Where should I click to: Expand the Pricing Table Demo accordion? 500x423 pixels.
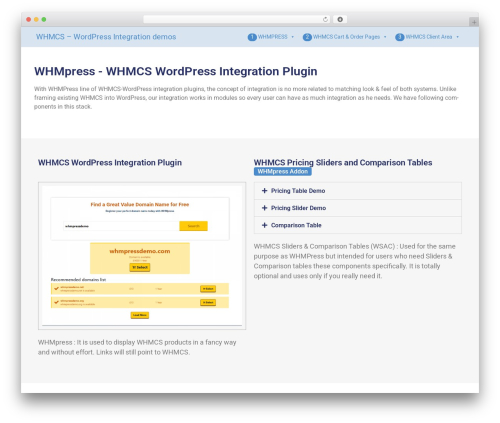coord(358,191)
